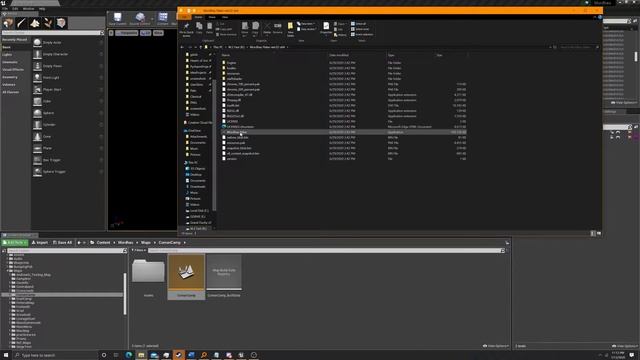This screenshot has height=360, width=640.
Task: Expand the Add New dropdown
Action: 15,242
